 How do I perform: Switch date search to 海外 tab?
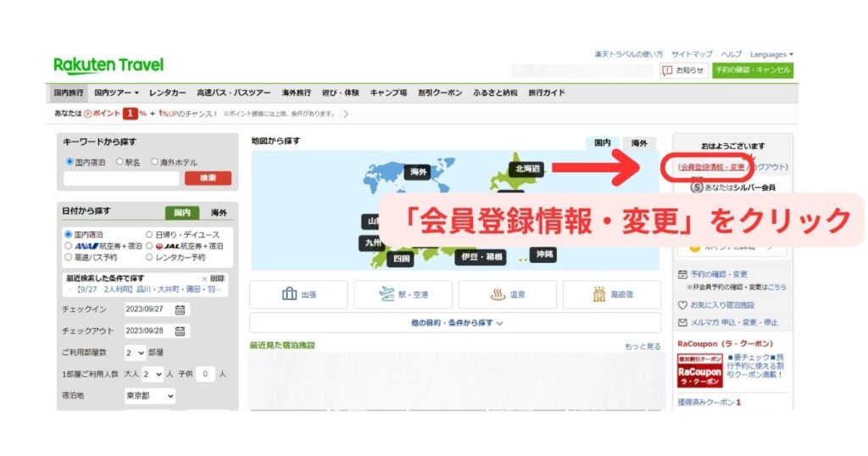click(218, 213)
